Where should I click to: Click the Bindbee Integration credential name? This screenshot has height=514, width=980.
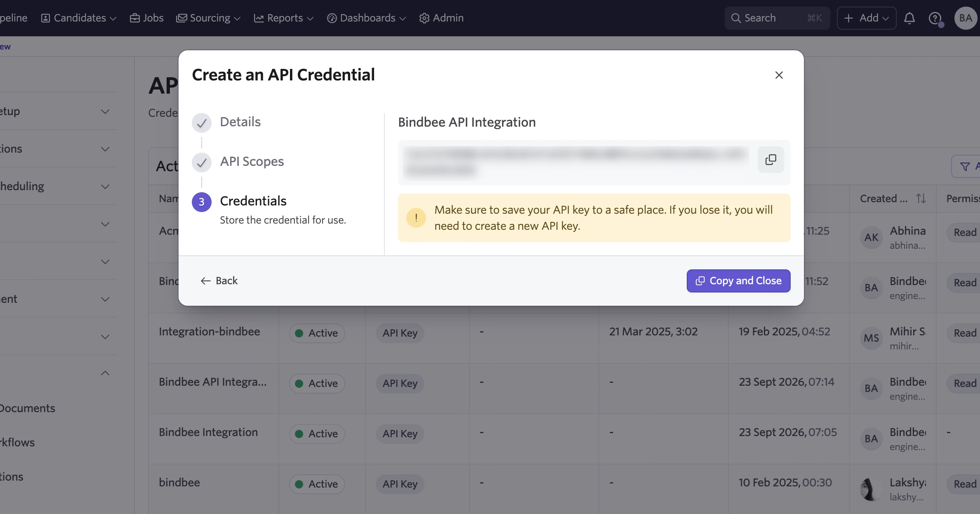[208, 432]
